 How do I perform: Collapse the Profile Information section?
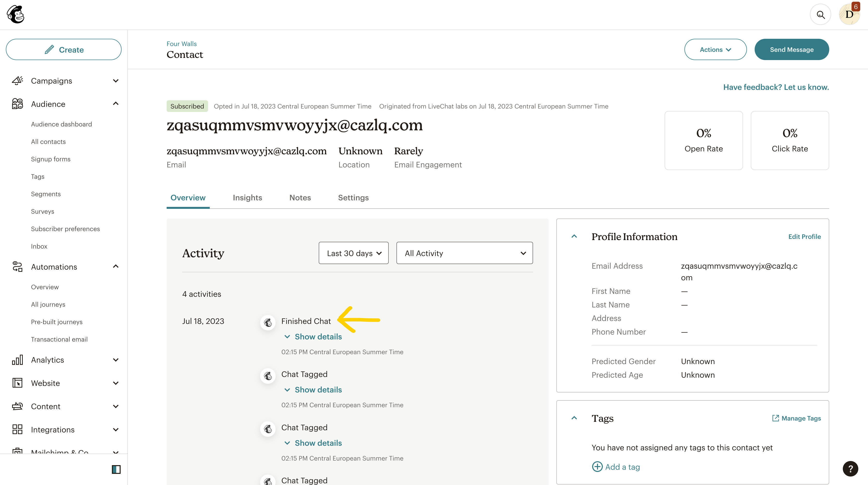(574, 236)
